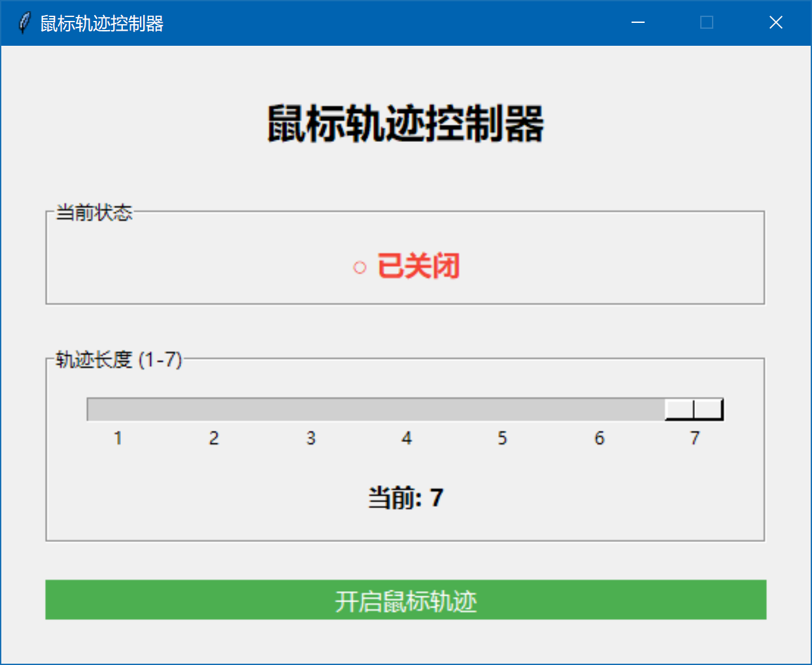
Task: Click the 轨迹长度 (1-7) group label
Action: 118,360
